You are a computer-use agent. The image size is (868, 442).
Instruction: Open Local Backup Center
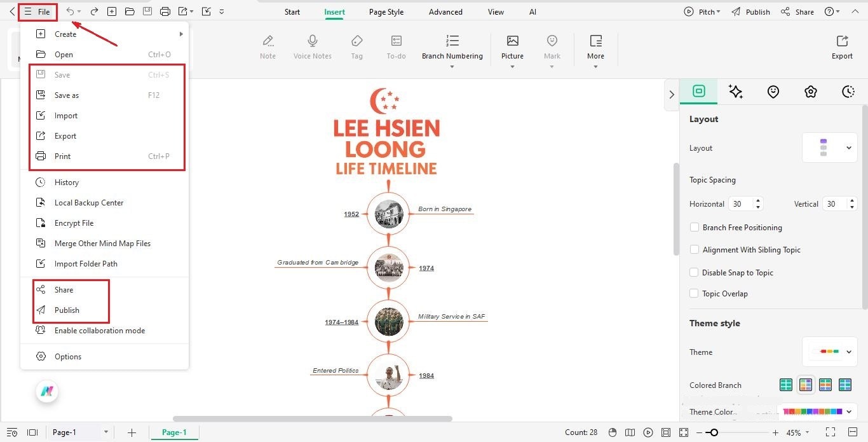pos(105,203)
